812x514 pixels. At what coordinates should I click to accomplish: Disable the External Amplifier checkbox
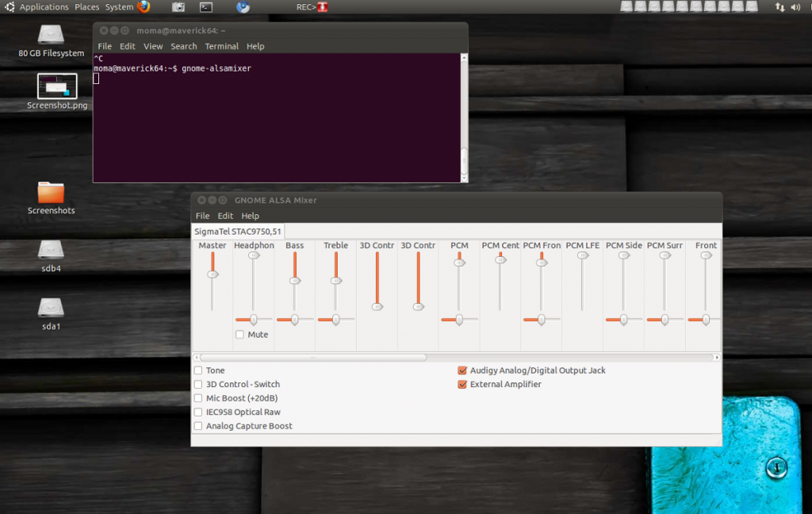[x=462, y=385]
